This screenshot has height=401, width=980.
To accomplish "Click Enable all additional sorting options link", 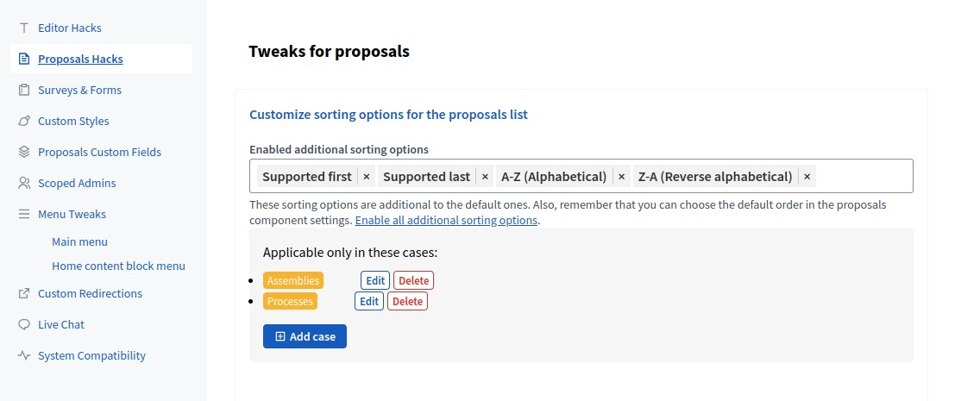I will [446, 221].
